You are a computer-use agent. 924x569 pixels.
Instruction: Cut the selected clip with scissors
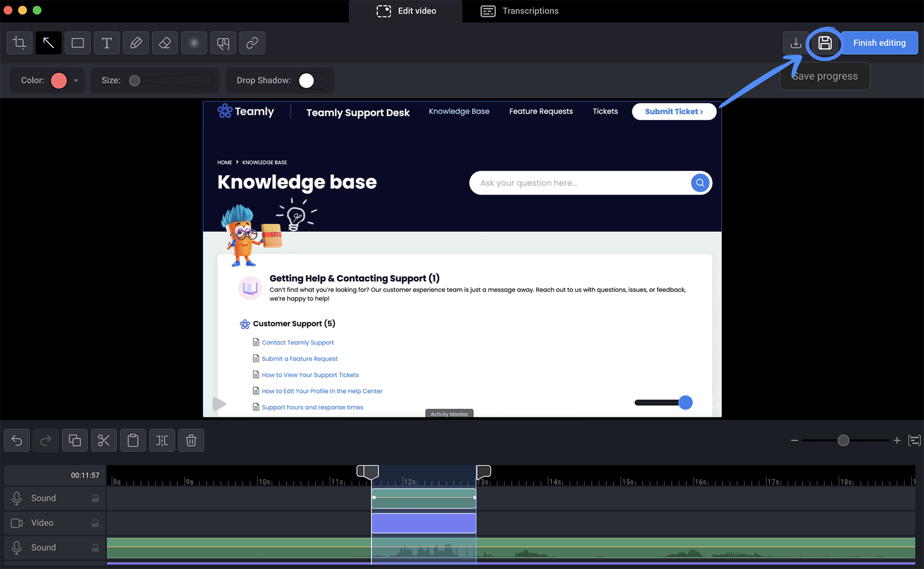(x=104, y=440)
